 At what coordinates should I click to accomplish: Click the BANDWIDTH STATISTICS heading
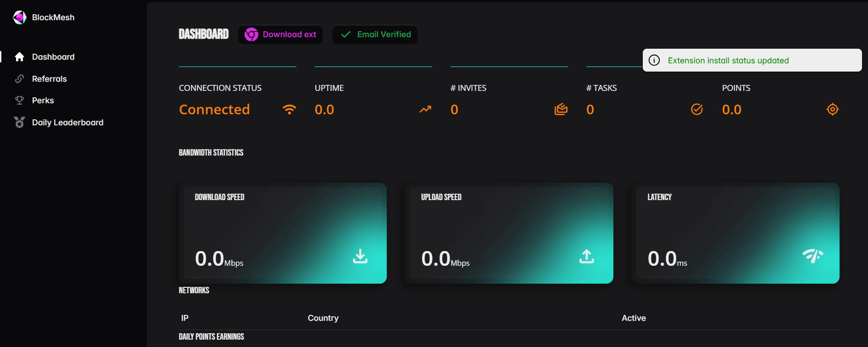tap(211, 153)
